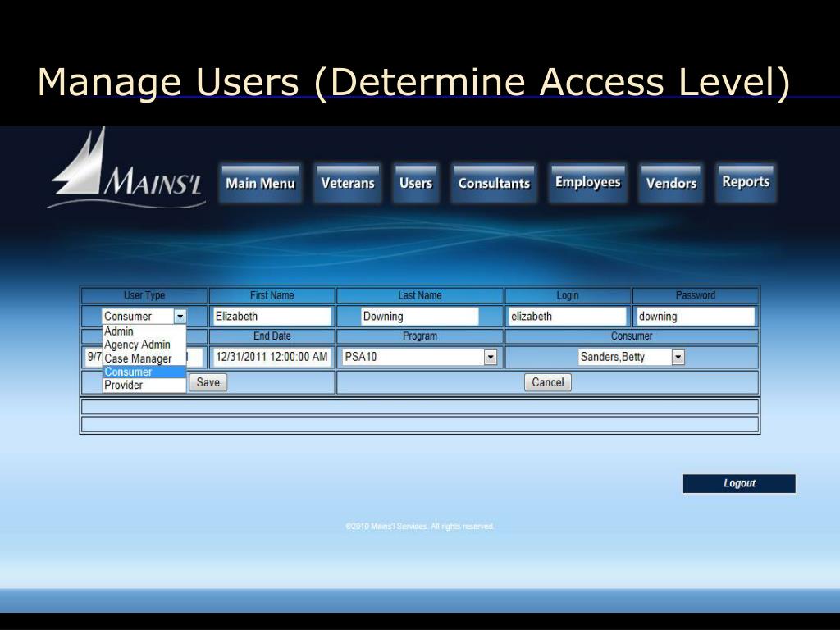This screenshot has height=630, width=840.
Task: Save the user record
Action: tap(208, 382)
